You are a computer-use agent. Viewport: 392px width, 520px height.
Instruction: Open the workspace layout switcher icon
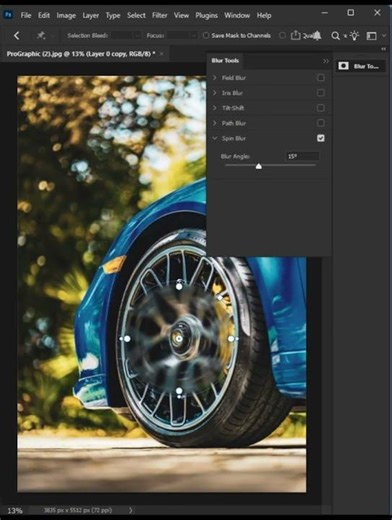pyautogui.click(x=372, y=36)
